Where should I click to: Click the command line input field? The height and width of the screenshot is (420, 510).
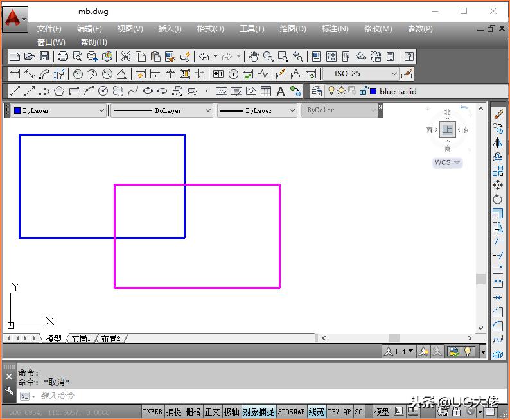pos(193,396)
